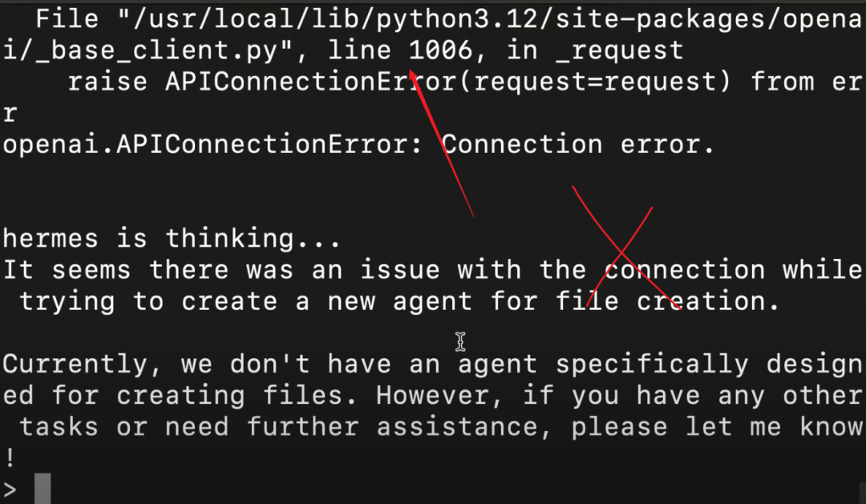Click the "further assistance" text
Screen dimensions: 866x504
[399, 427]
